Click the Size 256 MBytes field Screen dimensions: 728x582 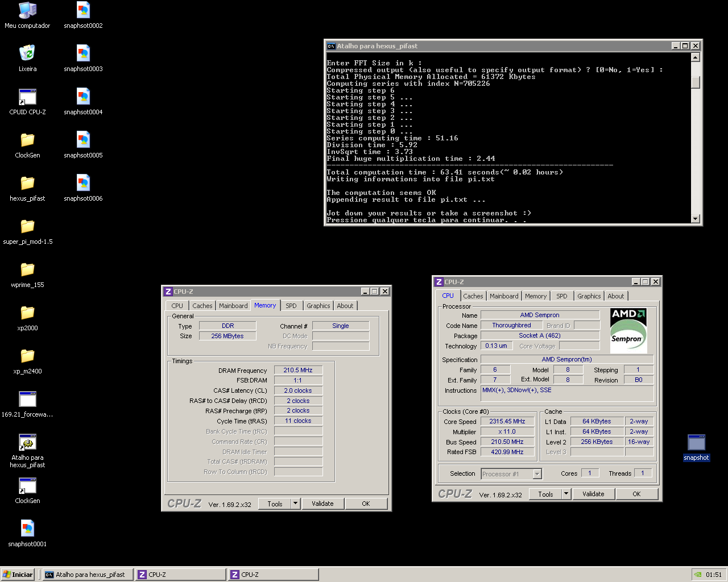click(227, 336)
